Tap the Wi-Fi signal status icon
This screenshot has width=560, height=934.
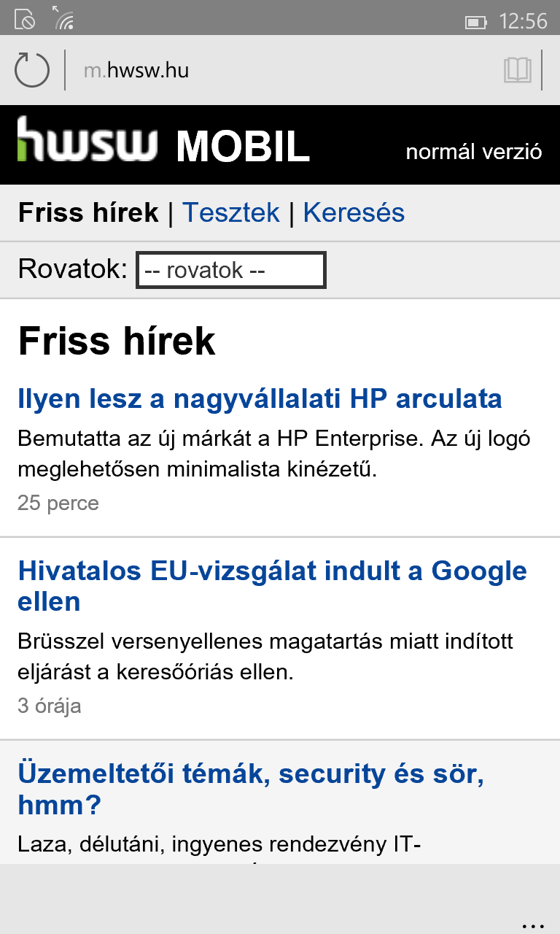(64, 18)
